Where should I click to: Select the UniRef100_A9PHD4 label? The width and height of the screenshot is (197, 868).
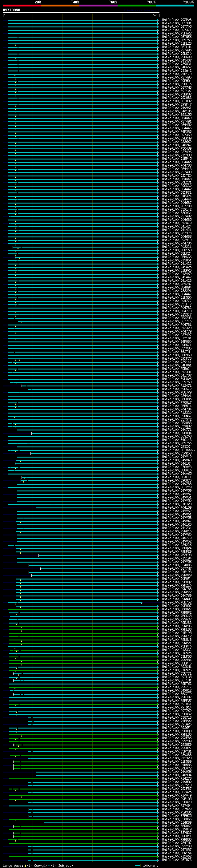pos(177,81)
